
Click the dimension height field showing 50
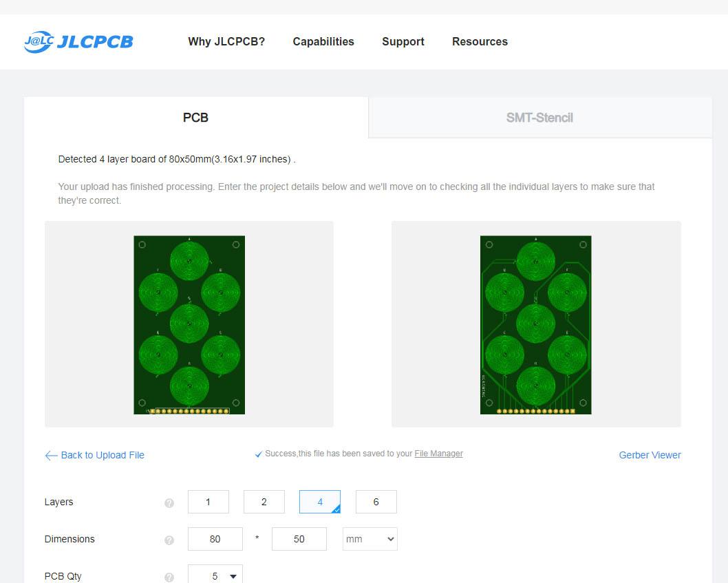coord(299,539)
